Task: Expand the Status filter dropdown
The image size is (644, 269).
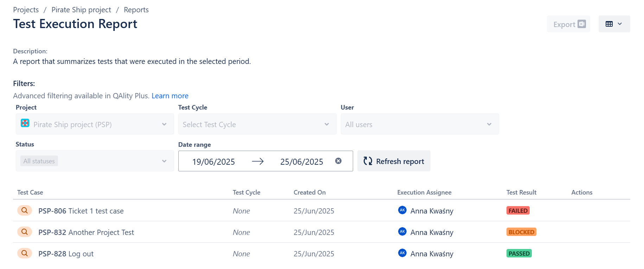Action: click(95, 161)
